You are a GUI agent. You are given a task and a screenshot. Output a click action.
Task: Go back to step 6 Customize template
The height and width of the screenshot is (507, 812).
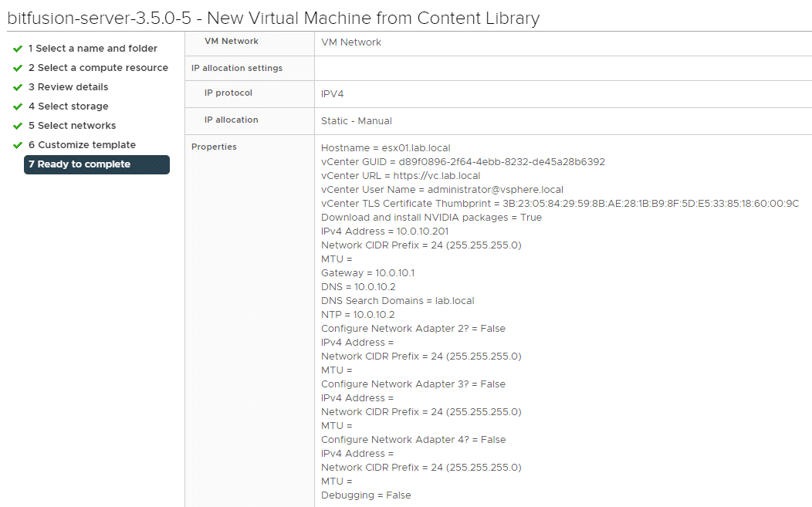click(x=82, y=144)
